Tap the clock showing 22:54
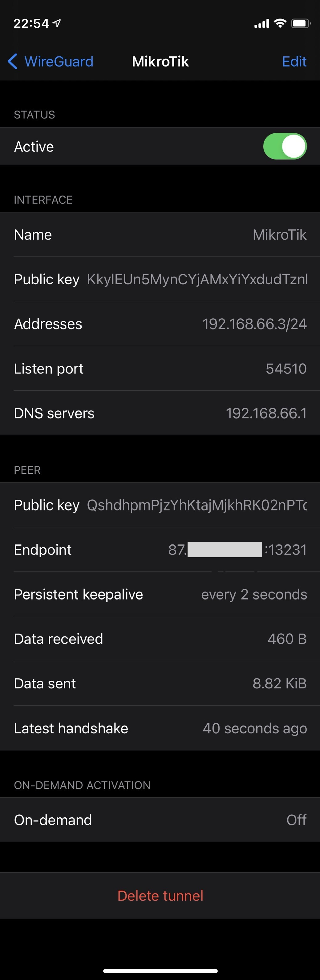Screen dimensions: 320x980 pyautogui.click(x=31, y=24)
